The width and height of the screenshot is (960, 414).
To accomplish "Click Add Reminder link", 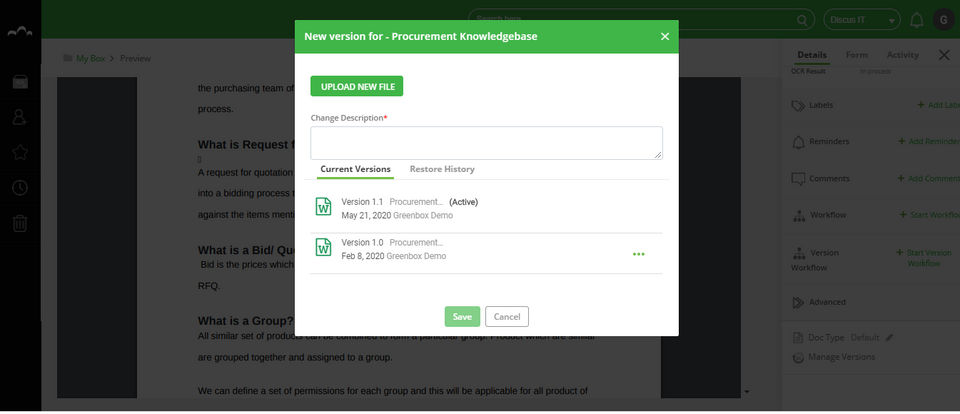I will (928, 141).
